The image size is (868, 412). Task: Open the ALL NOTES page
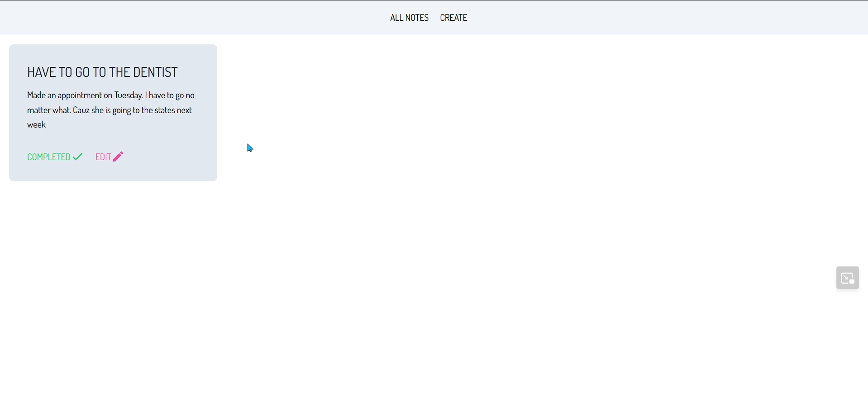point(409,18)
